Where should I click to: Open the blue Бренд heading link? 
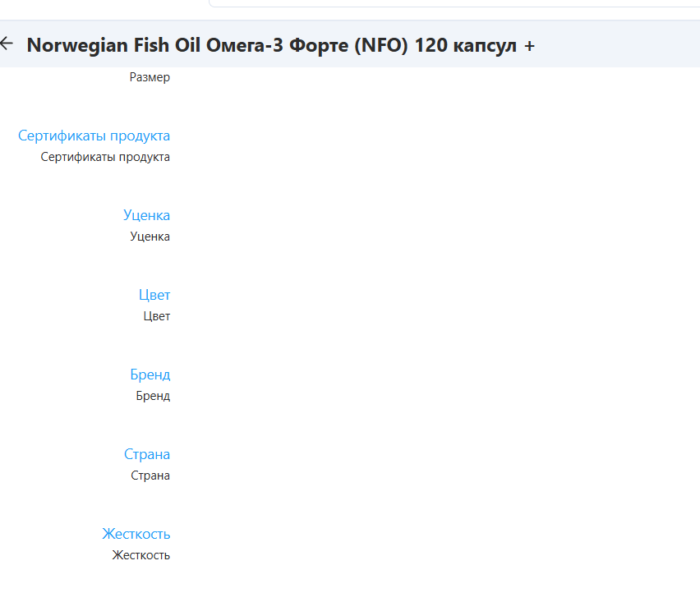[150, 375]
